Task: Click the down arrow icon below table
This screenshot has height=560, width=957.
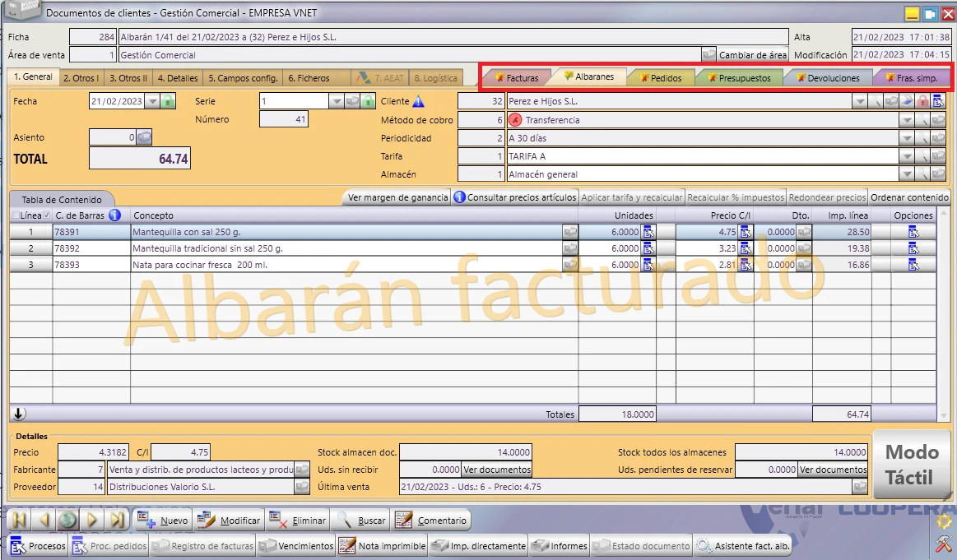Action: pyautogui.click(x=19, y=414)
